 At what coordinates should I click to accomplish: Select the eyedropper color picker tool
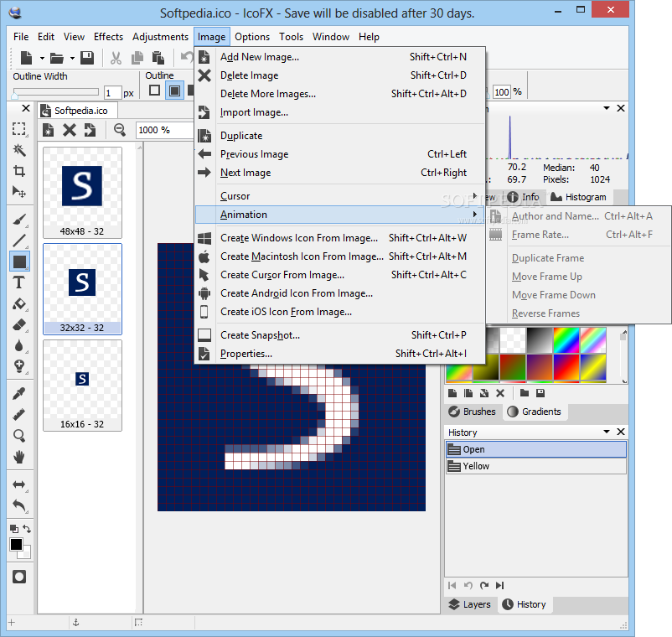(19, 394)
